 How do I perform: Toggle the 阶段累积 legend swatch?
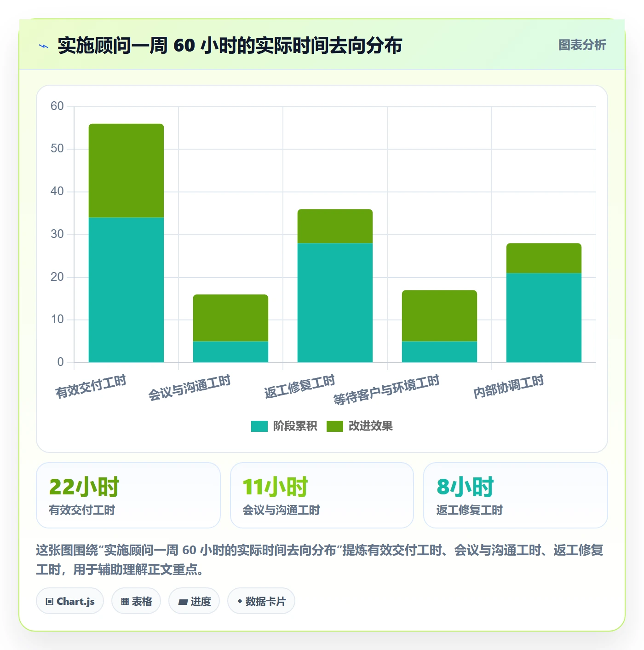pyautogui.click(x=259, y=426)
